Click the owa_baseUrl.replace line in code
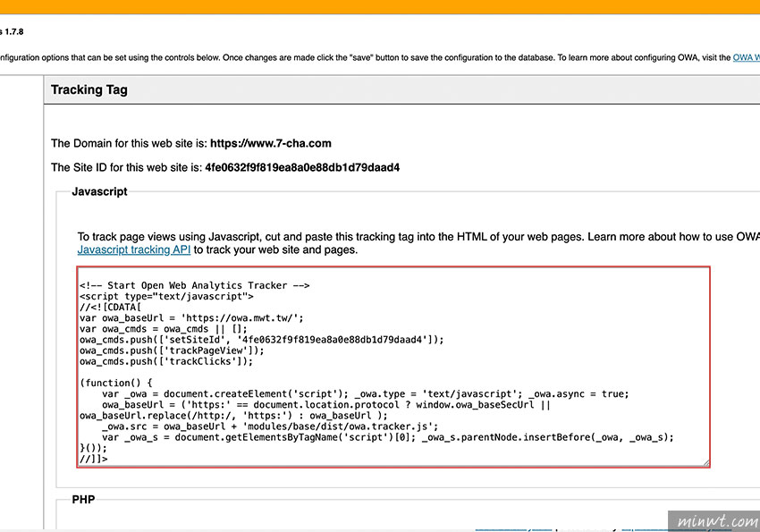 pyautogui.click(x=233, y=415)
